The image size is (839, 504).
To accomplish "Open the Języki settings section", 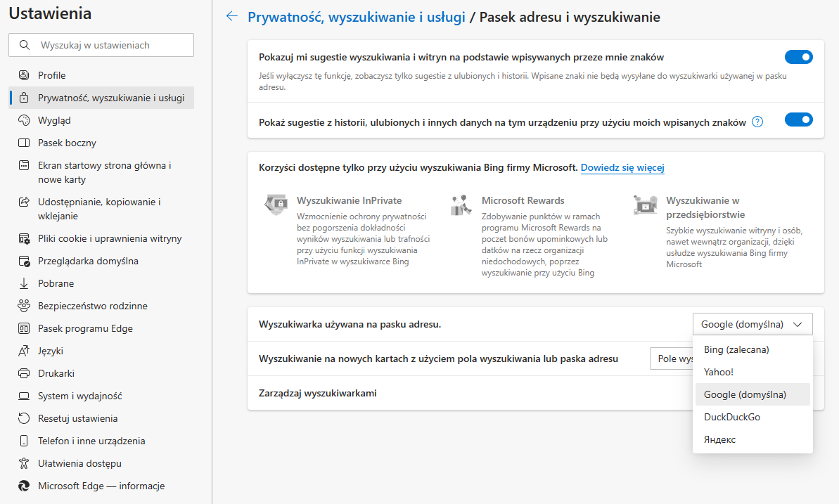I will coord(25,351).
